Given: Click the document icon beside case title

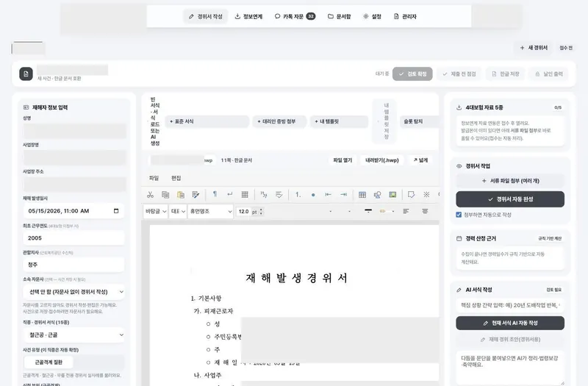Looking at the screenshot, I should [x=26, y=74].
